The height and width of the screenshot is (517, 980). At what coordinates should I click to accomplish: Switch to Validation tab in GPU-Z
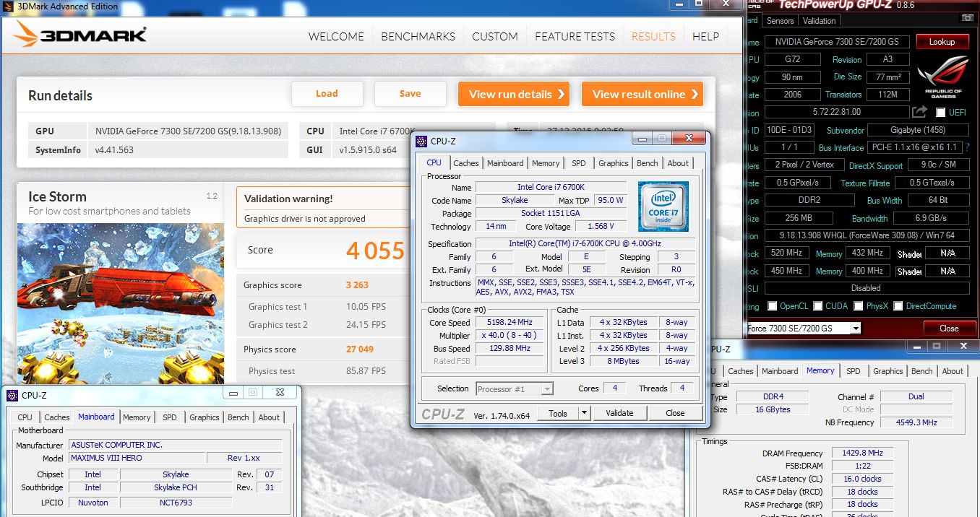tap(819, 21)
